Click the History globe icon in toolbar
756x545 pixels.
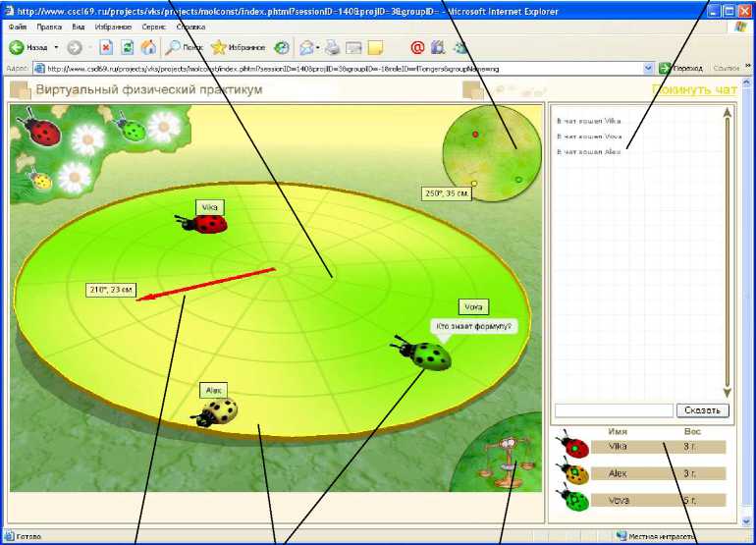pyautogui.click(x=282, y=47)
